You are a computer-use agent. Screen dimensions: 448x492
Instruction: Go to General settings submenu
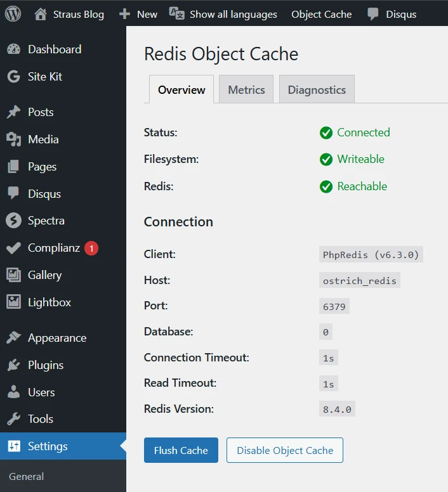tap(27, 476)
